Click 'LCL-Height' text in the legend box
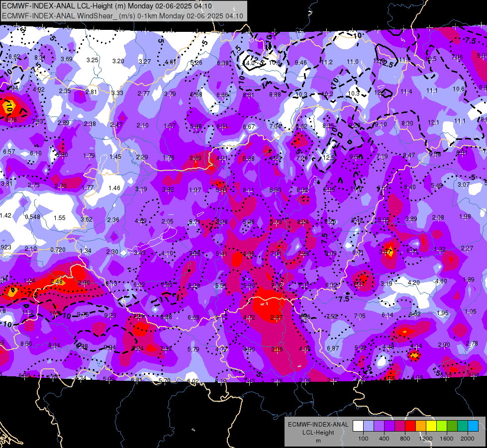Image resolution: width=487 pixels, height=448 pixels. [318, 433]
